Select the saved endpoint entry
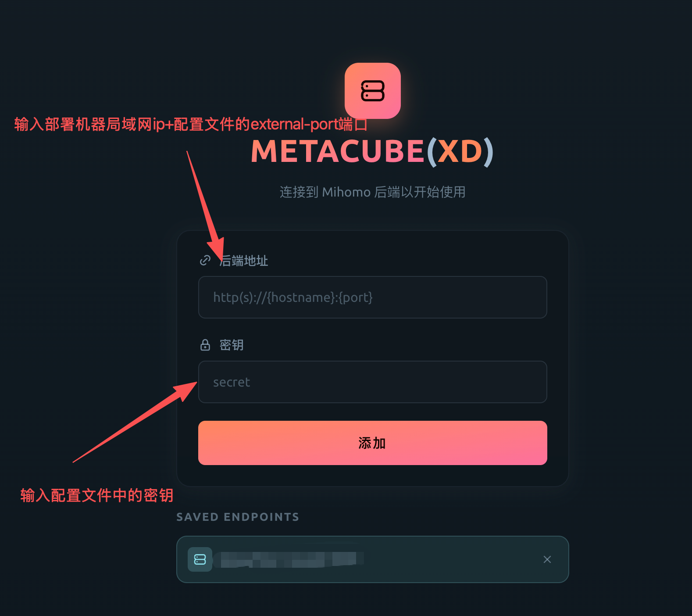The image size is (692, 616). pyautogui.click(x=373, y=559)
